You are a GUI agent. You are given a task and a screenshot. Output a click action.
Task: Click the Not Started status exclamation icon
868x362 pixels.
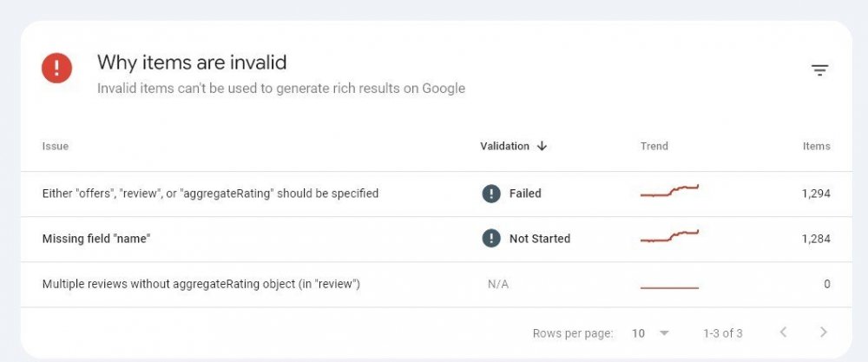(x=491, y=239)
